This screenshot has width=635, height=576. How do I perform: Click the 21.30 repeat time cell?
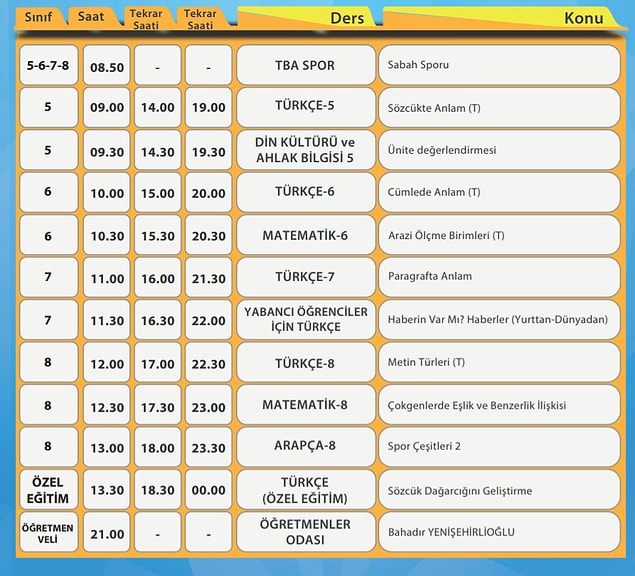tap(209, 277)
